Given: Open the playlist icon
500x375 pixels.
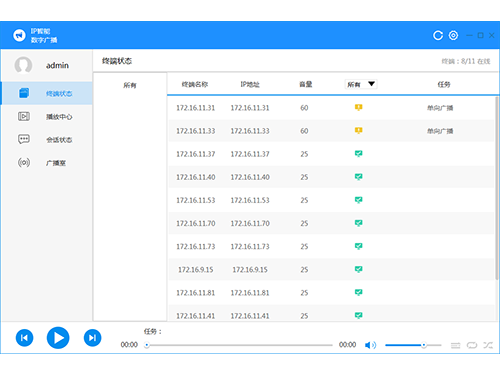Looking at the screenshot, I should (455, 345).
